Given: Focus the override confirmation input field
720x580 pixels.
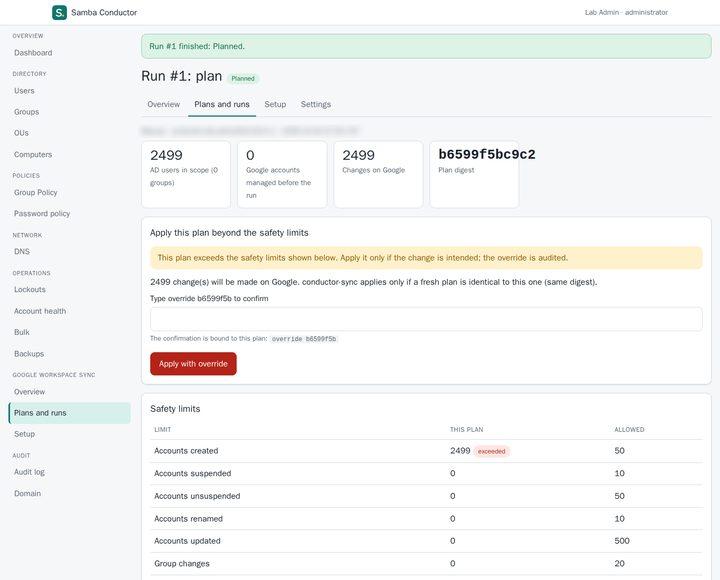Looking at the screenshot, I should [426, 319].
